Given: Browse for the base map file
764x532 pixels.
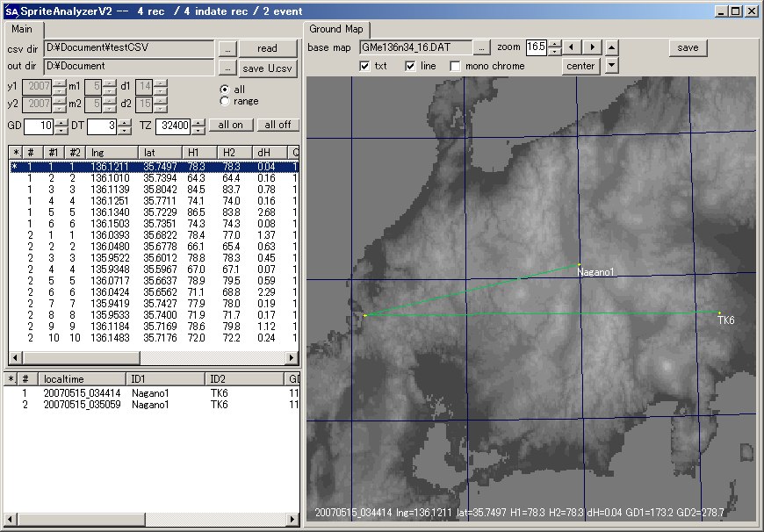Looking at the screenshot, I should [482, 47].
